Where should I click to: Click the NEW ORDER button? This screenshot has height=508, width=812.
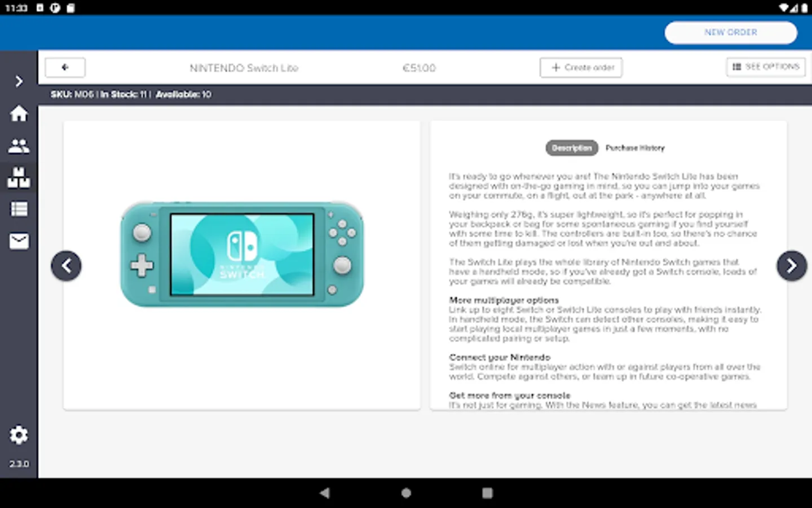(x=731, y=32)
